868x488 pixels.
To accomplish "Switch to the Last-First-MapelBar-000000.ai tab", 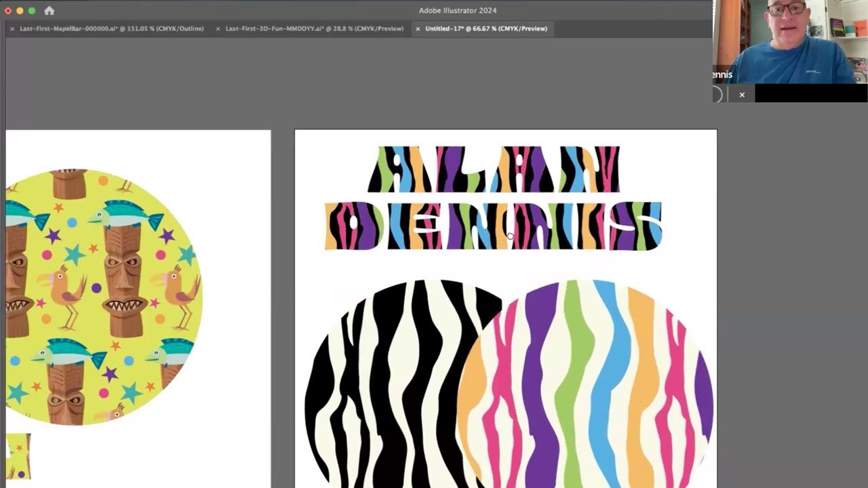I will [x=112, y=28].
